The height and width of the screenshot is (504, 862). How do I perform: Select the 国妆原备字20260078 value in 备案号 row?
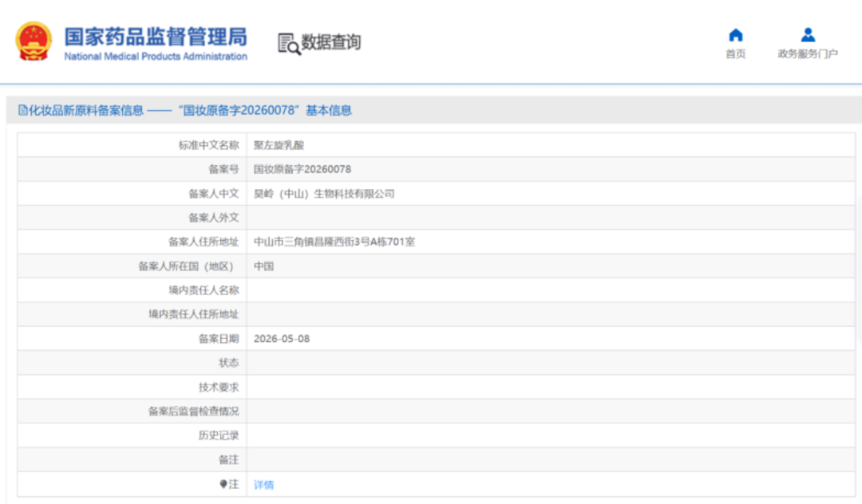tap(302, 169)
